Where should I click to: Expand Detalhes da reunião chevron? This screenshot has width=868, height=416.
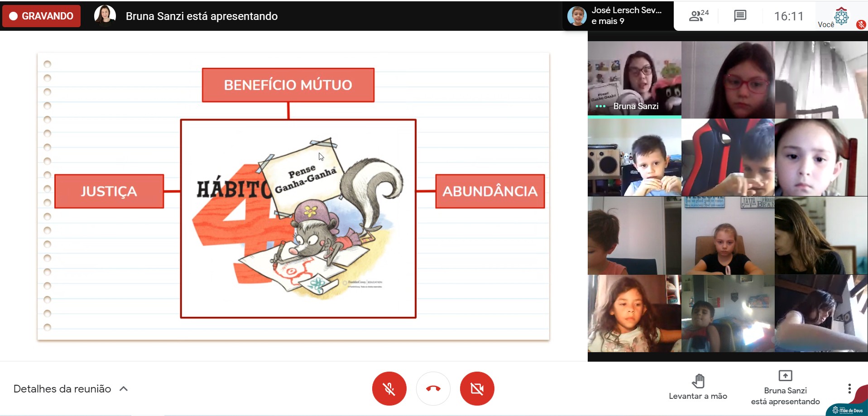[x=124, y=389]
